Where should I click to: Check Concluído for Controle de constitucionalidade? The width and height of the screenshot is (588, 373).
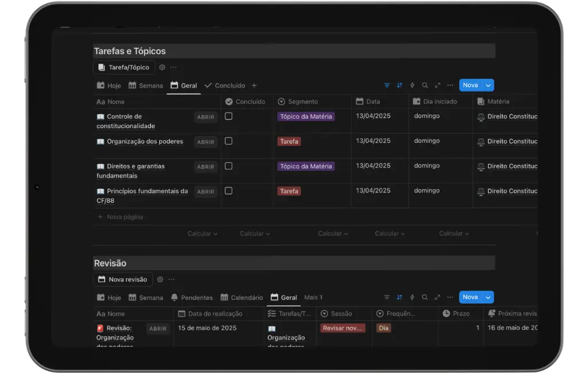229,116
